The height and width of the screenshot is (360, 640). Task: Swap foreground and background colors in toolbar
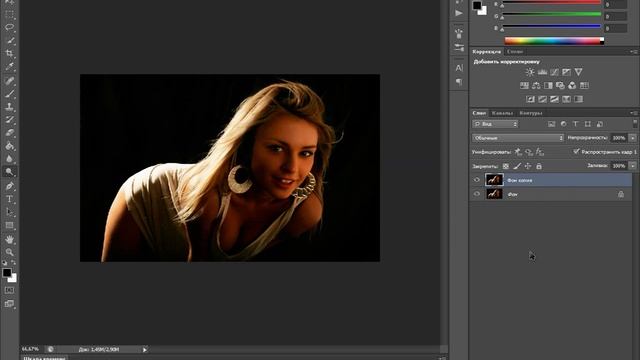pos(13,263)
